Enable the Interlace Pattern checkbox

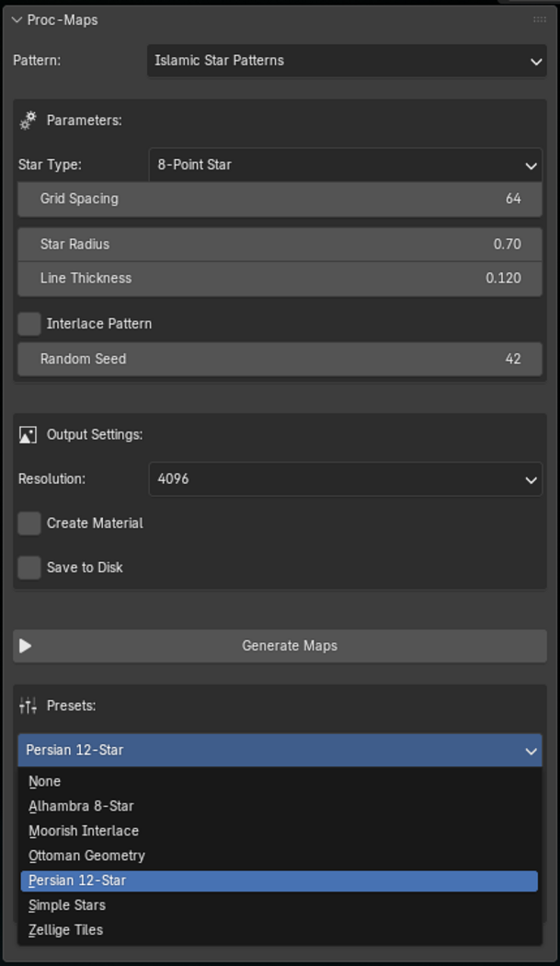(x=29, y=324)
